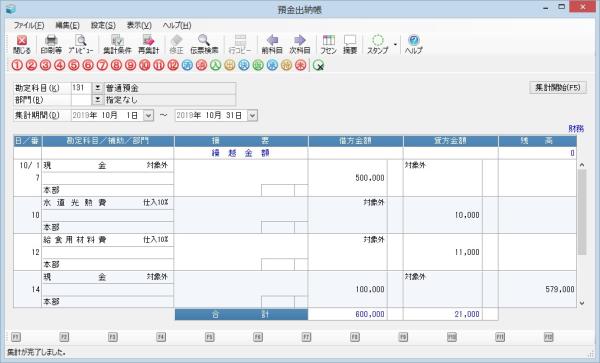
Task: Click the 部門 code input field
Action: click(82, 100)
